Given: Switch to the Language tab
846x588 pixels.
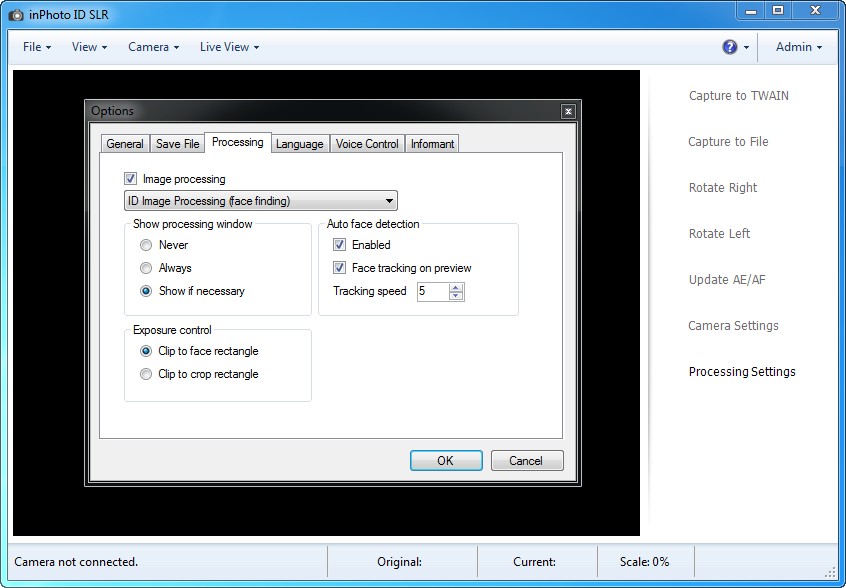Looking at the screenshot, I should pyautogui.click(x=299, y=144).
